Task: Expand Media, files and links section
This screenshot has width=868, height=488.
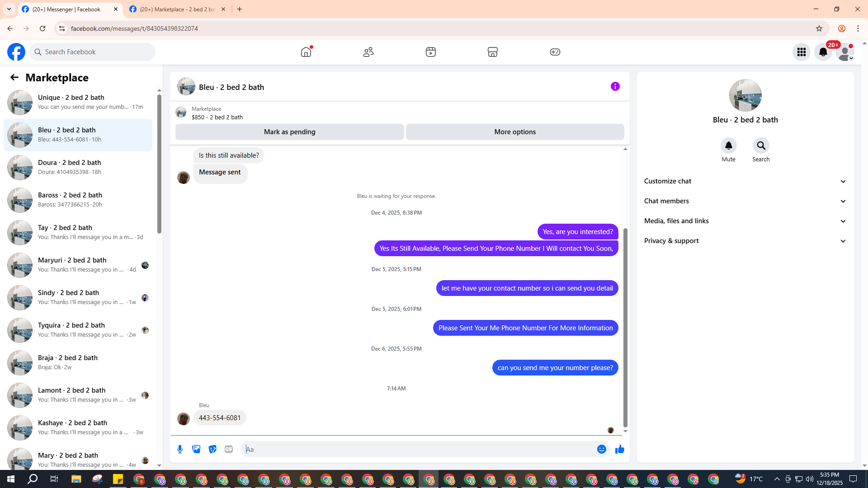Action: coord(745,221)
